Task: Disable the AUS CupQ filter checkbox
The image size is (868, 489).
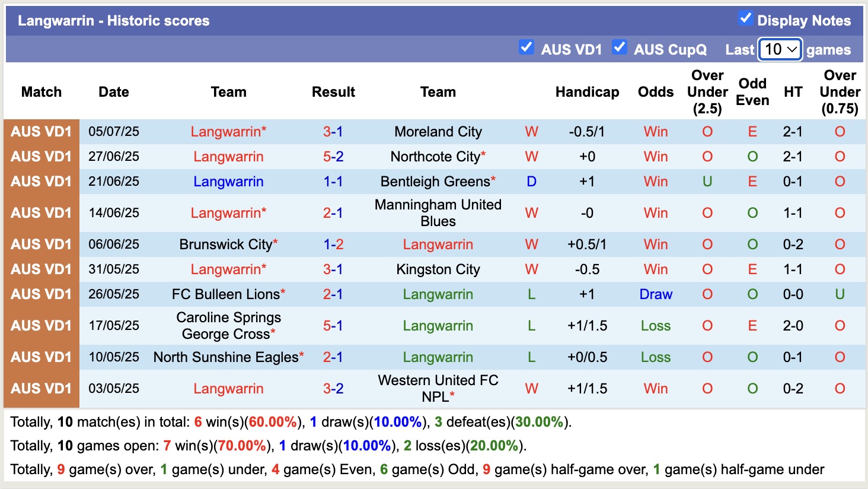Action: click(620, 47)
